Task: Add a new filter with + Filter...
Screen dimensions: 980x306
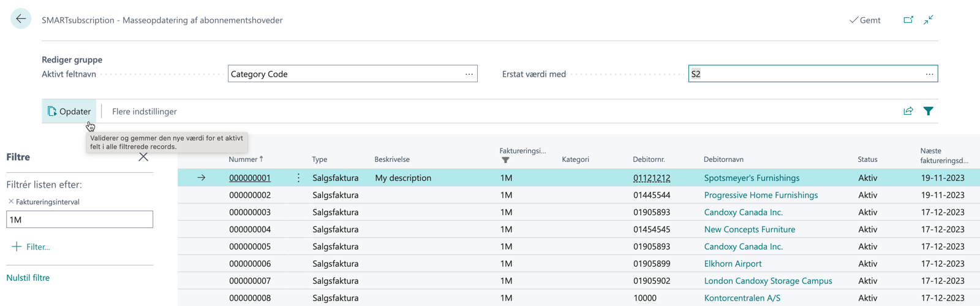Action: point(31,247)
